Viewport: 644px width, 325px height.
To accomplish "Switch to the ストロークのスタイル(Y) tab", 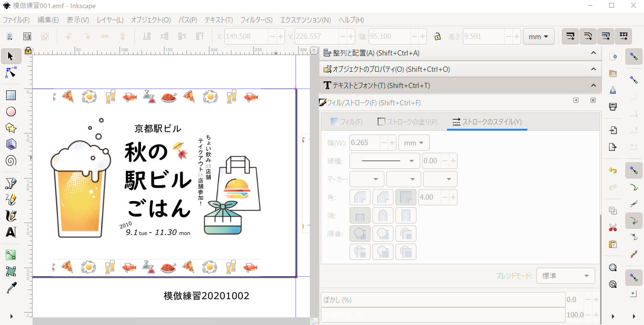I will [487, 122].
